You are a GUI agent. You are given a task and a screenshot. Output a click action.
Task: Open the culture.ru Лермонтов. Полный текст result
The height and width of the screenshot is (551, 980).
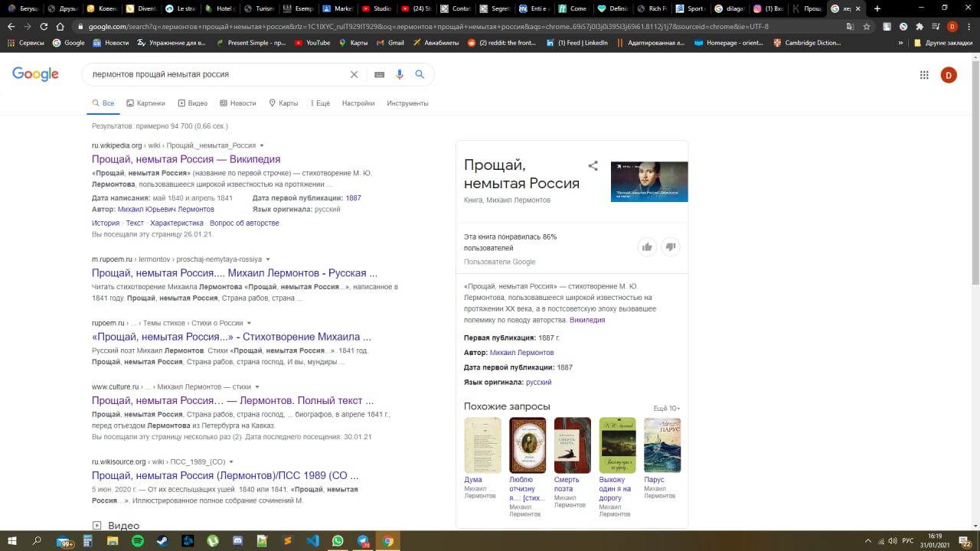[233, 400]
